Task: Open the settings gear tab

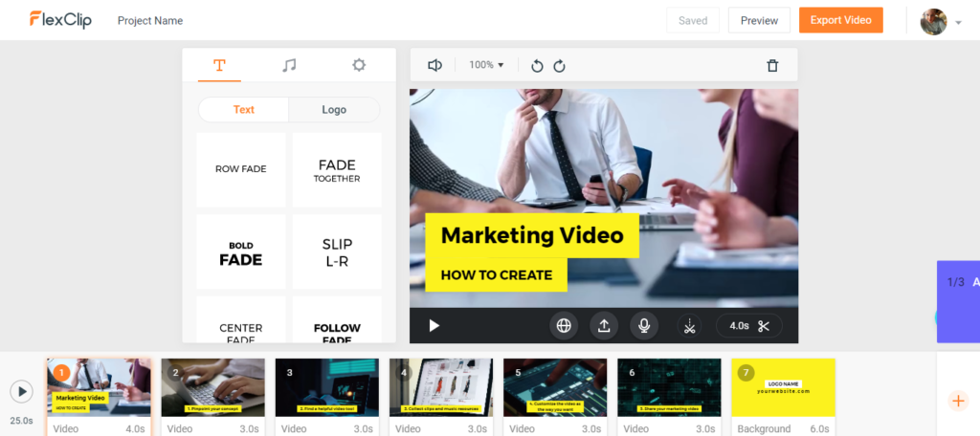Action: pos(359,65)
